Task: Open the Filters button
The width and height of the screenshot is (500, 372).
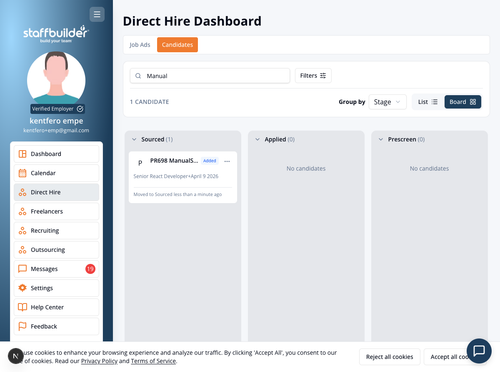Action: (313, 76)
